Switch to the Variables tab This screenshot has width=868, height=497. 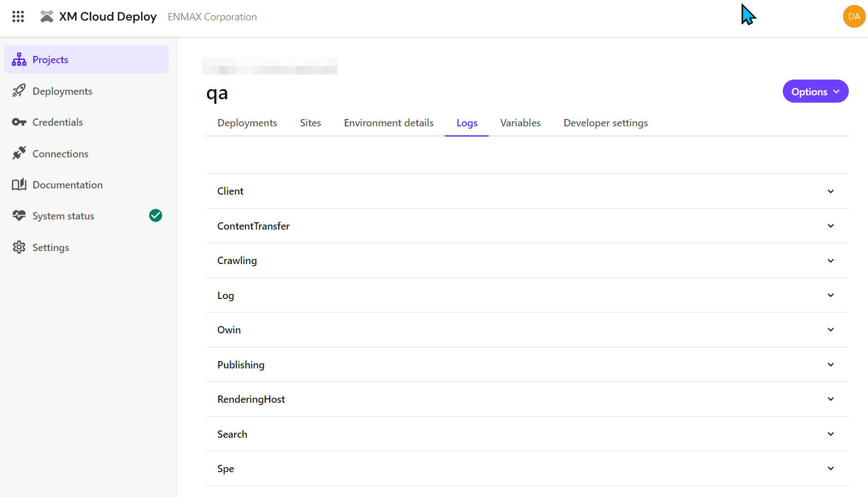point(520,122)
